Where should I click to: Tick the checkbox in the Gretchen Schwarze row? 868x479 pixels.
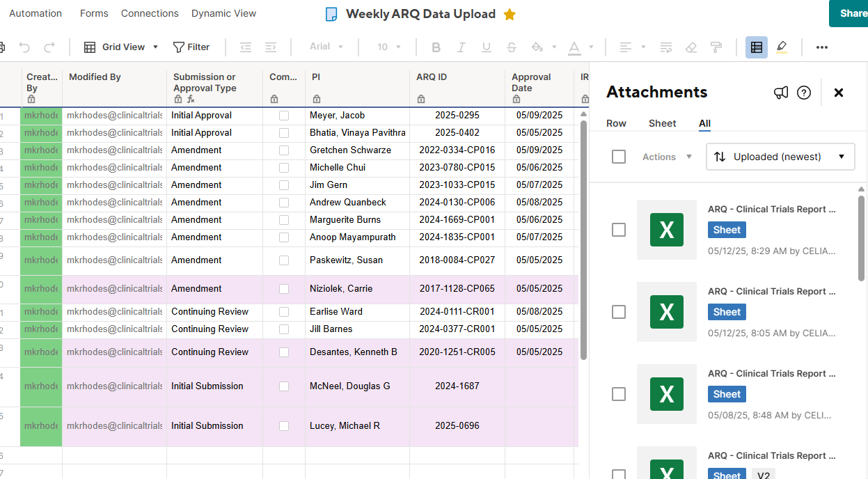coord(284,150)
